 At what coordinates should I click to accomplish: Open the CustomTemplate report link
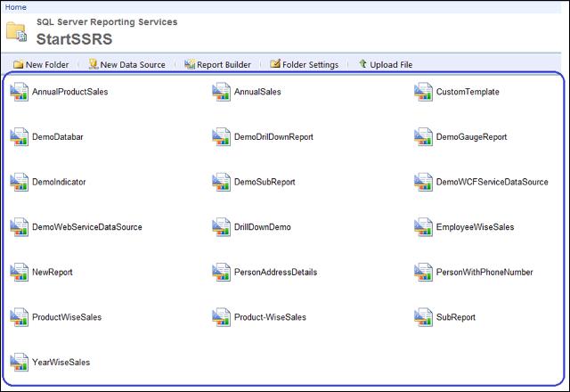tap(468, 92)
